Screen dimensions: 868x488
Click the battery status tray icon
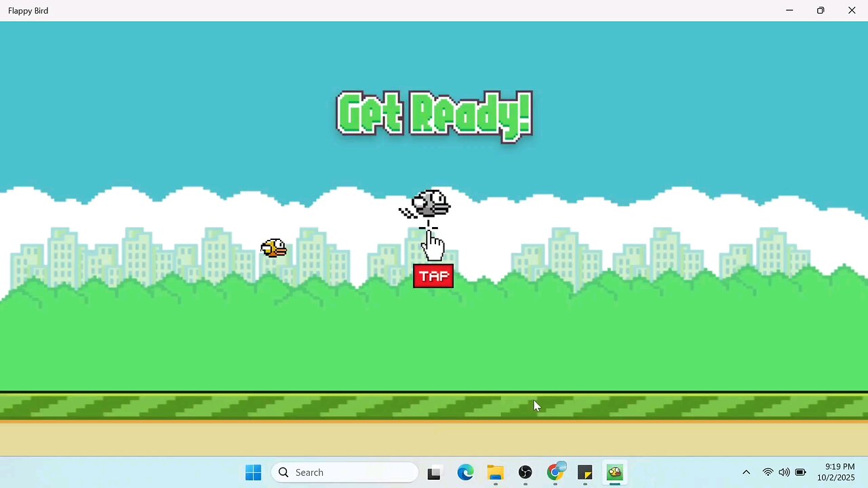[800, 472]
